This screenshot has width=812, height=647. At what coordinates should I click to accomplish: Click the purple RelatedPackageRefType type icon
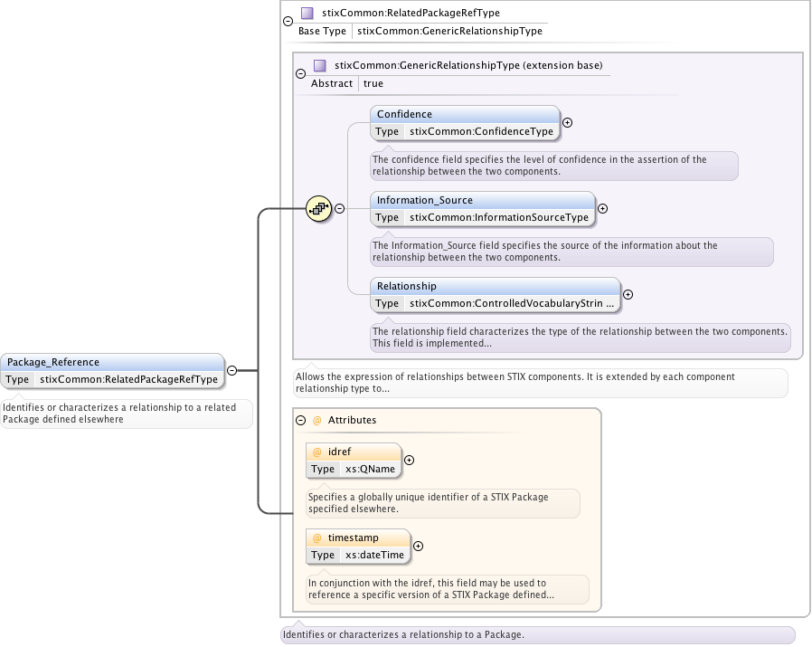pos(307,14)
